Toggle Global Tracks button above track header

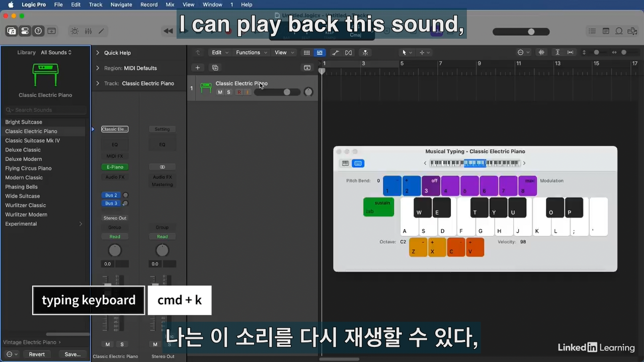(307, 68)
